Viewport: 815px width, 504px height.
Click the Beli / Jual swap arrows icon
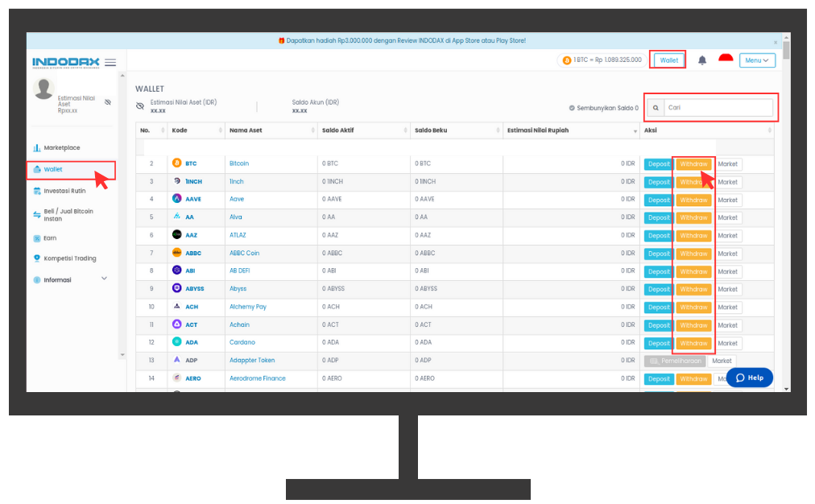[37, 215]
